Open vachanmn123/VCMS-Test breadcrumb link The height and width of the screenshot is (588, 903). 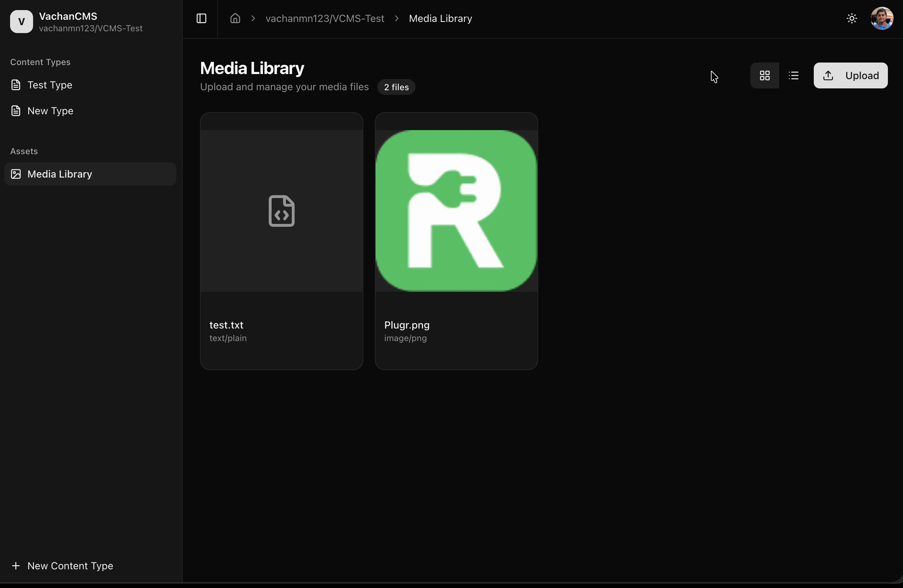[x=325, y=19]
